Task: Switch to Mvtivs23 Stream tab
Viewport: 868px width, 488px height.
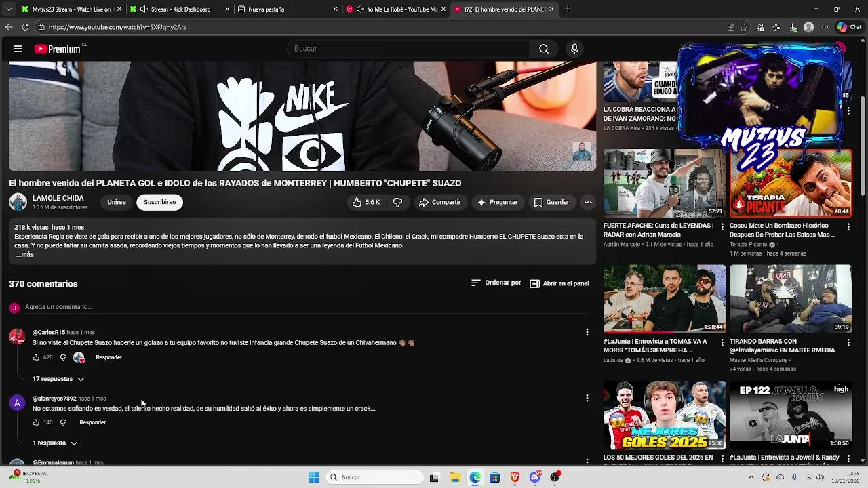Action: coord(66,9)
